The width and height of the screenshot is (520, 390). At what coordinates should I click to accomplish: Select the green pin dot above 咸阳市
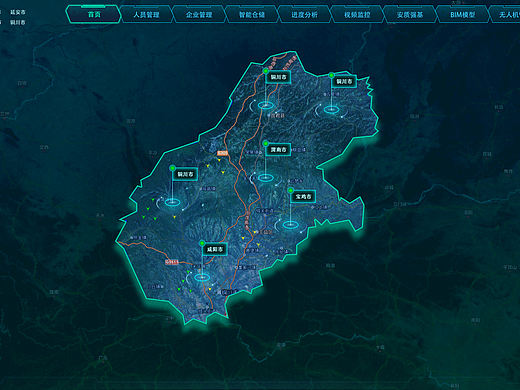tap(202, 243)
